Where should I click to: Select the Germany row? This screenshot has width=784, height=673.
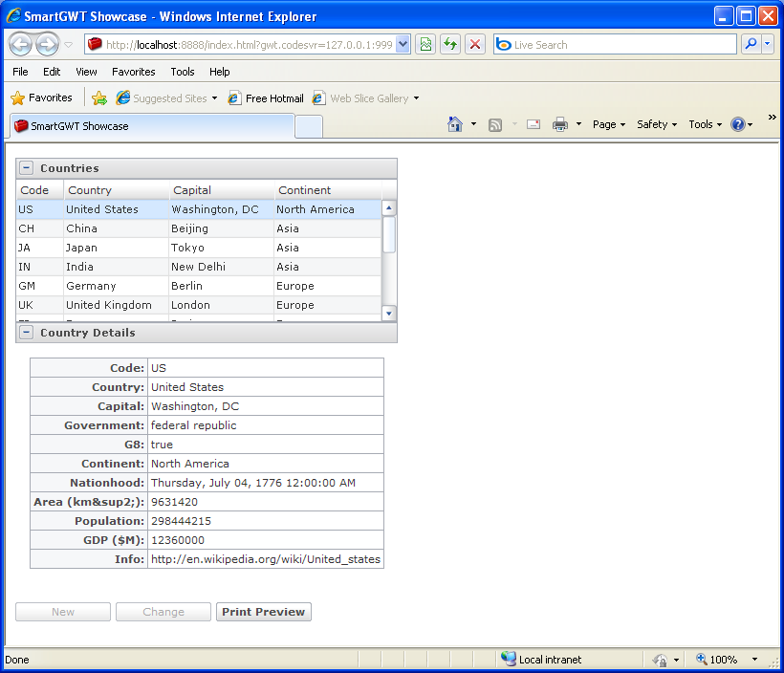pyautogui.click(x=199, y=286)
